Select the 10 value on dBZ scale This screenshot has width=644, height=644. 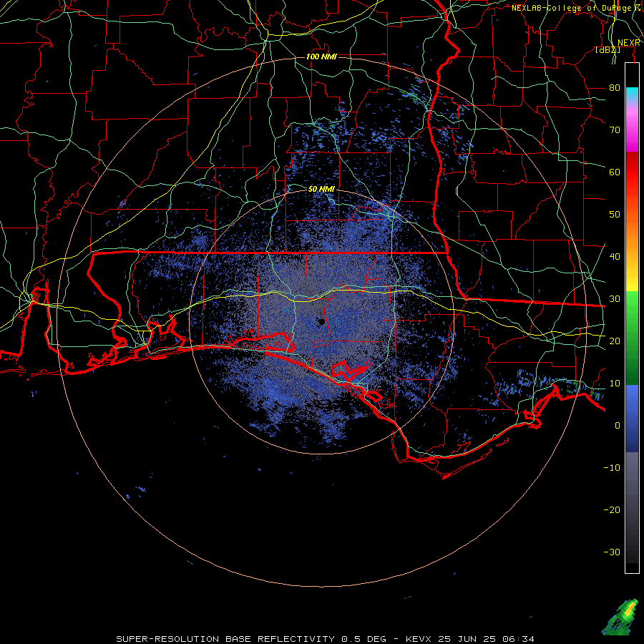(615, 384)
